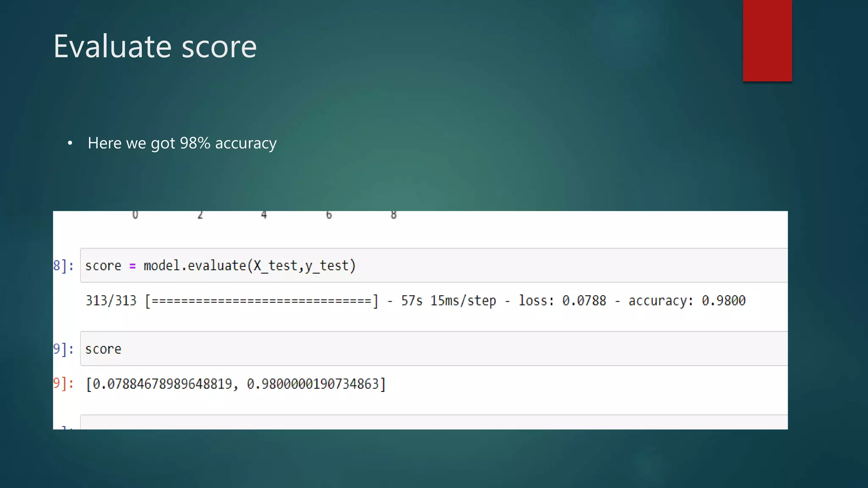Click the 'accuracy: 0.9800' text in output
Image resolution: width=868 pixels, height=488 pixels.
pyautogui.click(x=687, y=300)
